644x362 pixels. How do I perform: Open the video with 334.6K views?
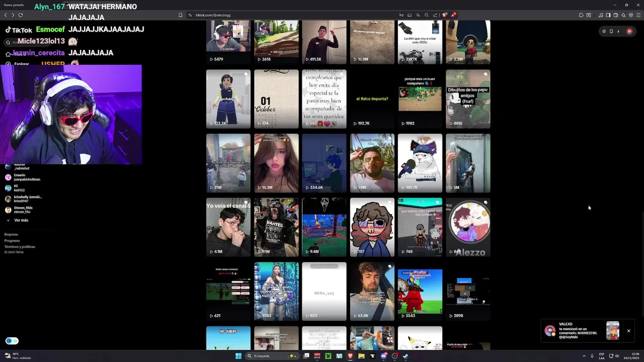pyautogui.click(x=324, y=163)
